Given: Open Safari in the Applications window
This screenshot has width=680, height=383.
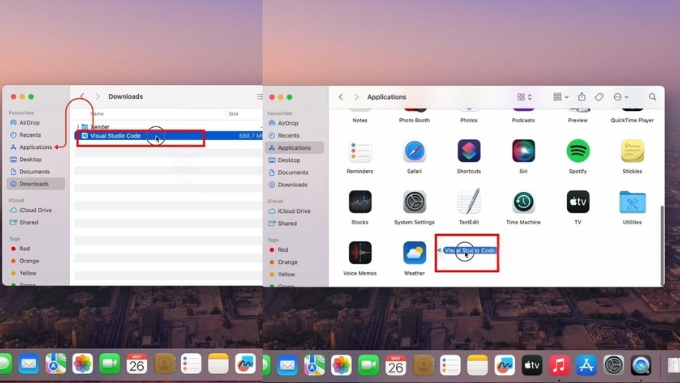Looking at the screenshot, I should [414, 151].
